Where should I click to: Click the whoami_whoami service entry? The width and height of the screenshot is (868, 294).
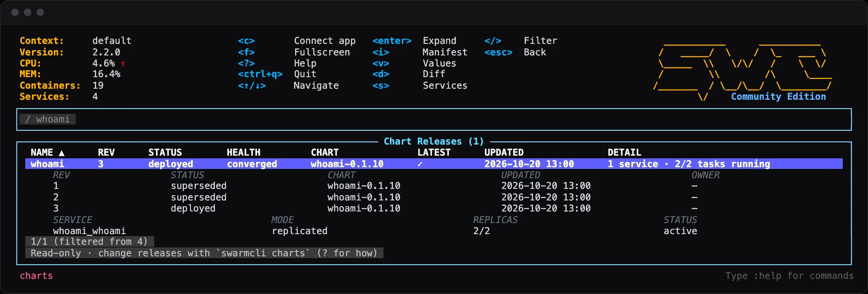tap(90, 231)
